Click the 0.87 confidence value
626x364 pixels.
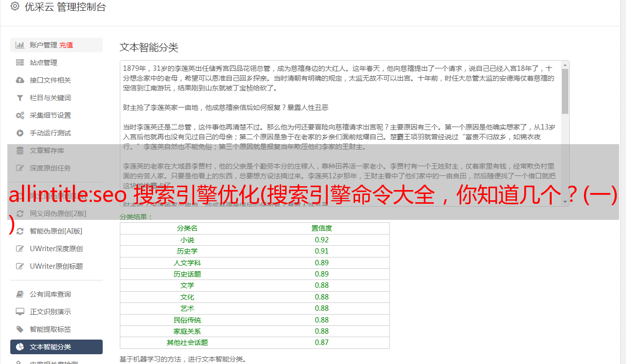322,343
